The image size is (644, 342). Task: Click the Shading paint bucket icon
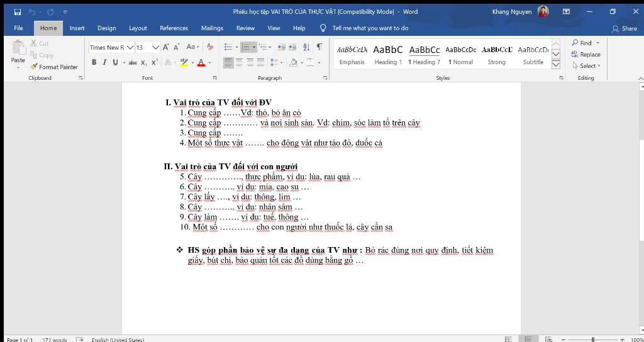click(x=293, y=62)
